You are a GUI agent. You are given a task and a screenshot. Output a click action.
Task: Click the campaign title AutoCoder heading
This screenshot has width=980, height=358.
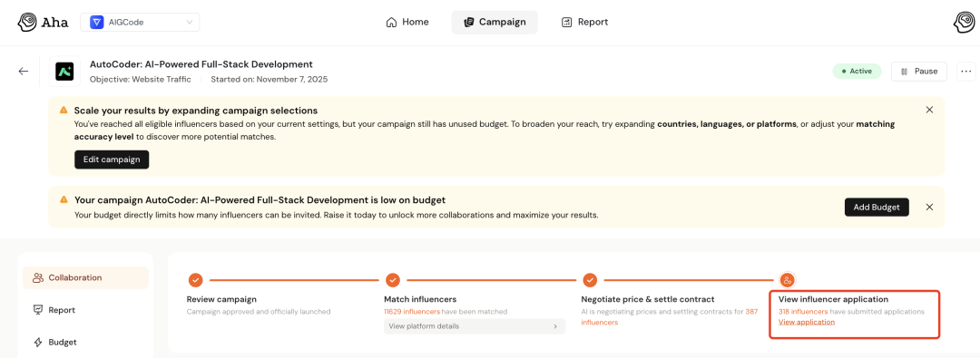201,63
